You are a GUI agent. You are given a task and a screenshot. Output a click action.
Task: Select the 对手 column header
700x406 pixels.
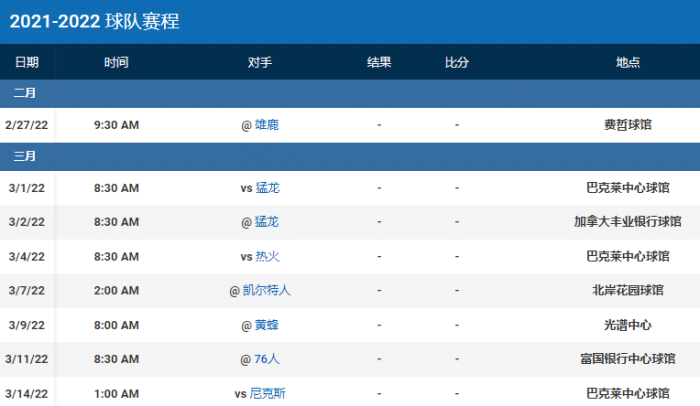coord(260,62)
